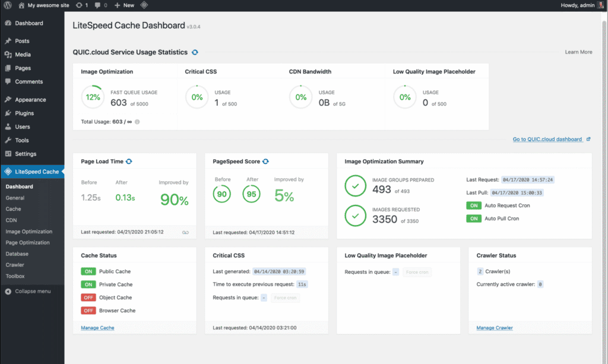This screenshot has width=608, height=364.
Task: Click the Total Usage info icon
Action: tap(137, 122)
